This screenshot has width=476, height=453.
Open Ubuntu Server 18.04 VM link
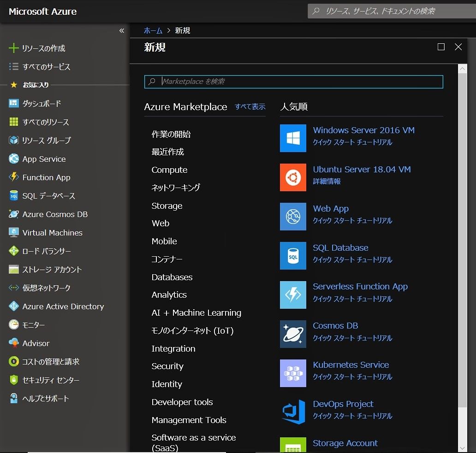click(362, 170)
